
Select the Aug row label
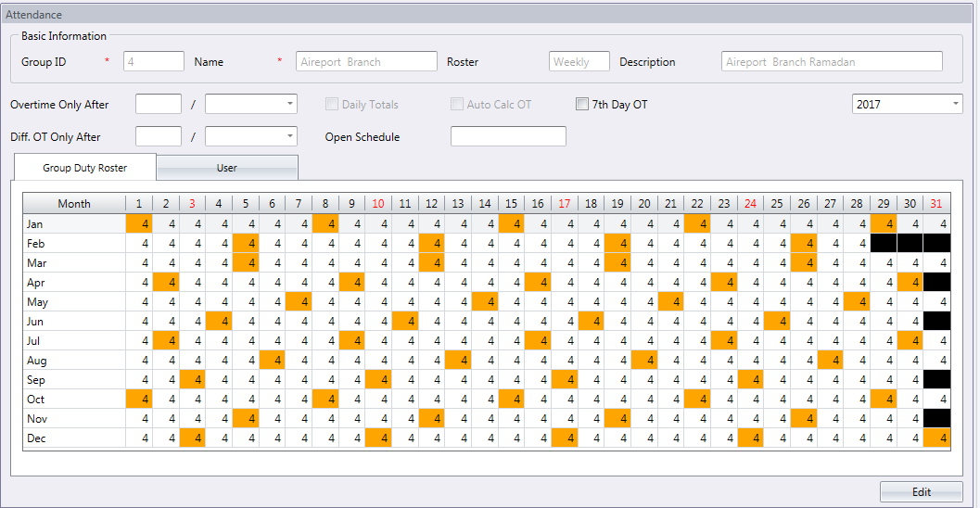74,360
